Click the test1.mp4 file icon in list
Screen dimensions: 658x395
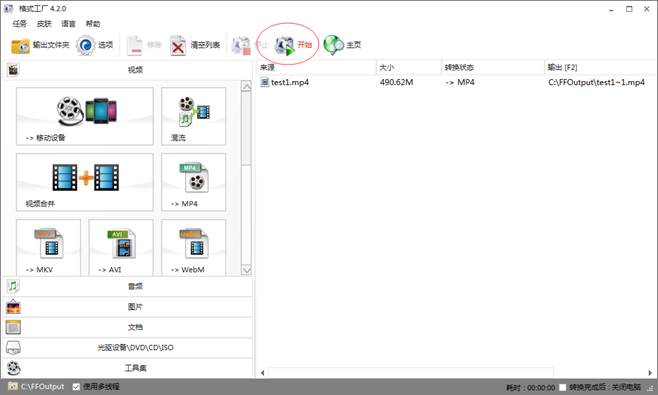264,82
